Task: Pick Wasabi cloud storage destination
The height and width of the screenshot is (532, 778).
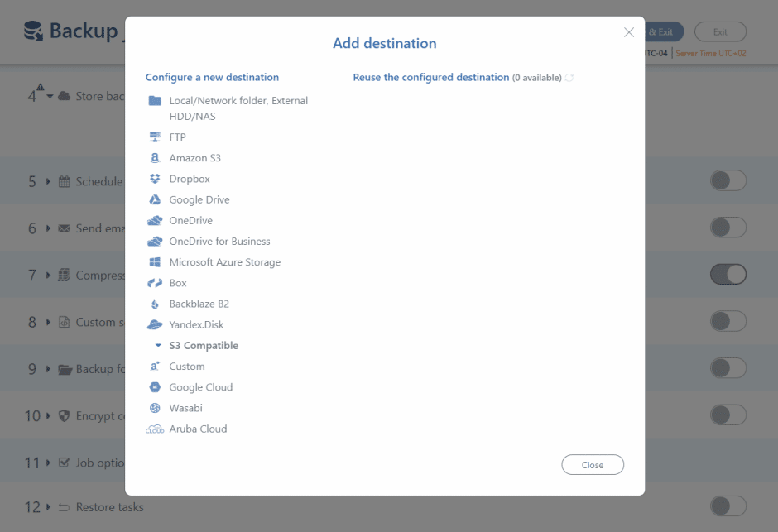Action: click(189, 407)
